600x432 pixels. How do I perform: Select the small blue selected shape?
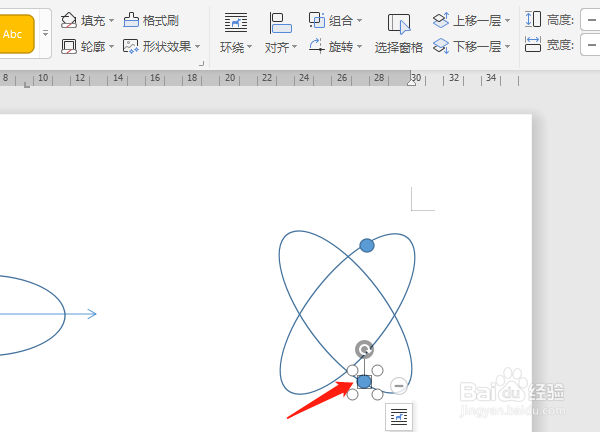coord(364,382)
